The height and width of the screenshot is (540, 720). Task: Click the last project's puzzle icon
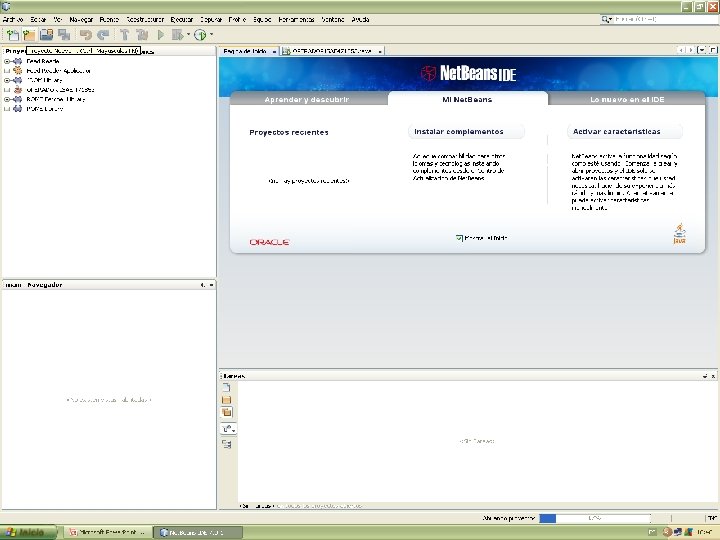[x=17, y=109]
